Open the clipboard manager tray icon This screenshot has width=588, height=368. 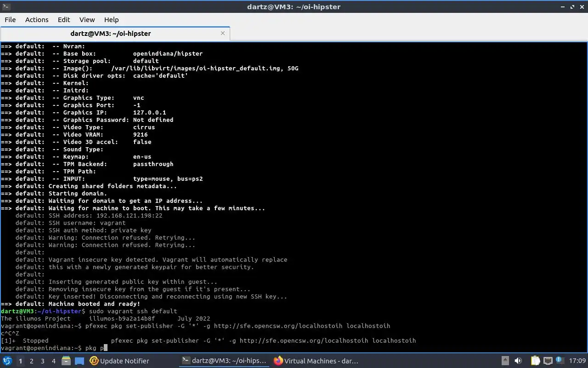(x=535, y=361)
